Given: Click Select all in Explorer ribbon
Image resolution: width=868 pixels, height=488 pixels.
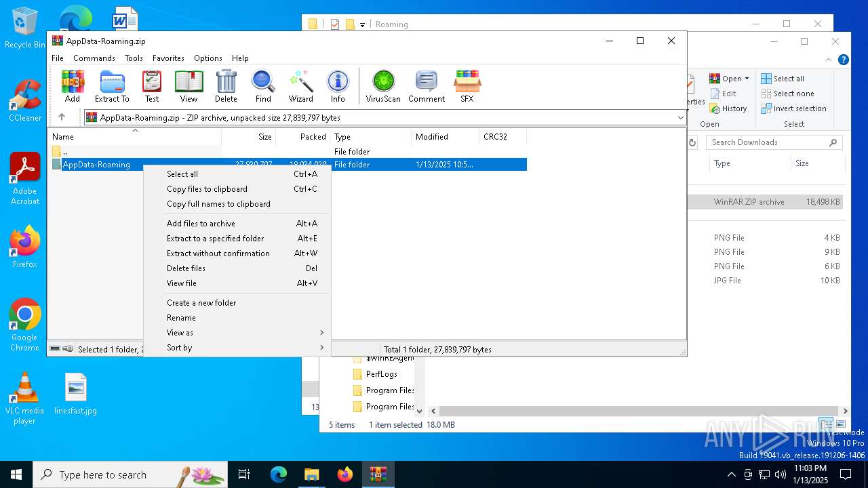Looking at the screenshot, I should coord(783,79).
